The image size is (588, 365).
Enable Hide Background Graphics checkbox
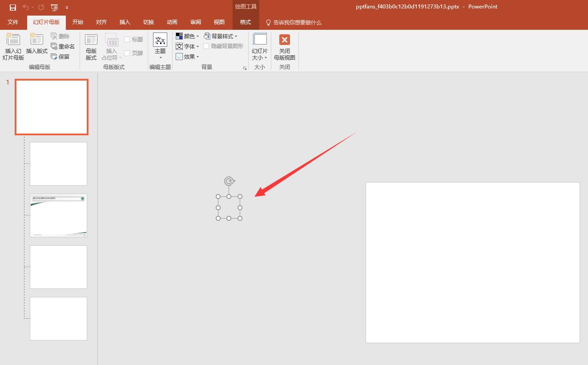pos(206,46)
